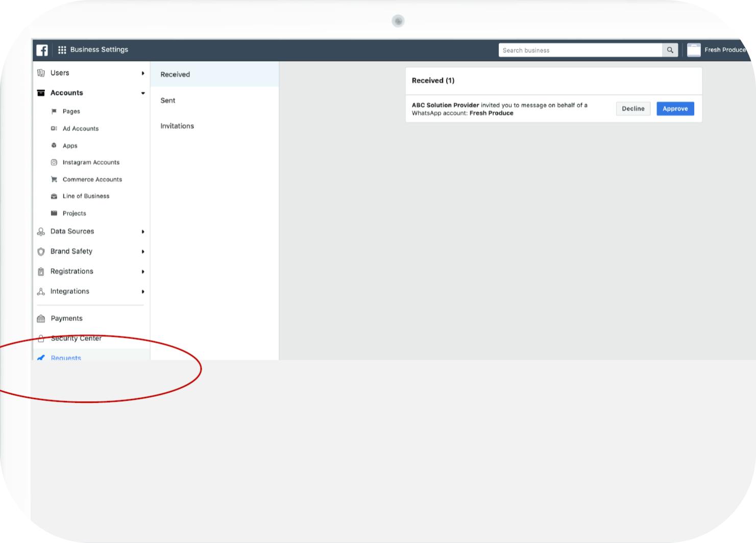This screenshot has width=756, height=543.
Task: Click the Commerce Accounts cart icon
Action: 54,179
